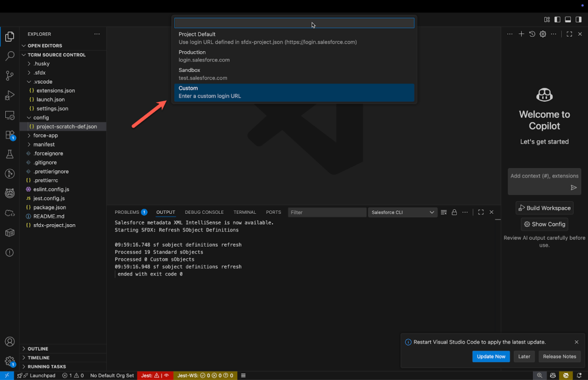The height and width of the screenshot is (380, 588).
Task: Expand the Outline section
Action: point(38,348)
